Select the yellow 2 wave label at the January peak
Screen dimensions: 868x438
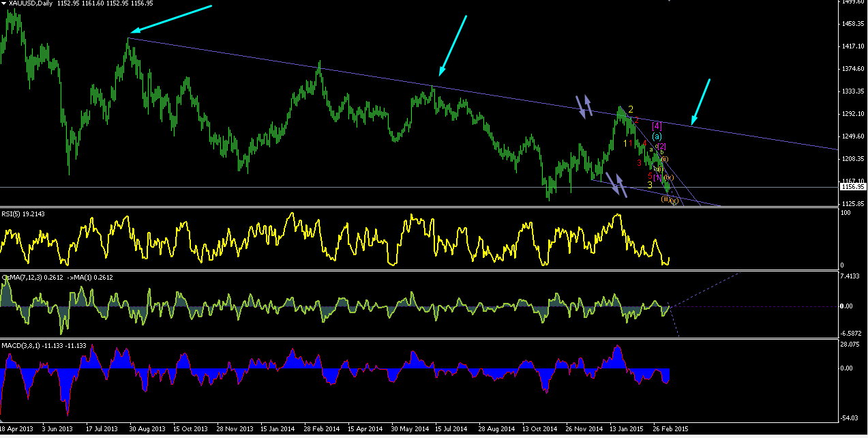tap(631, 109)
